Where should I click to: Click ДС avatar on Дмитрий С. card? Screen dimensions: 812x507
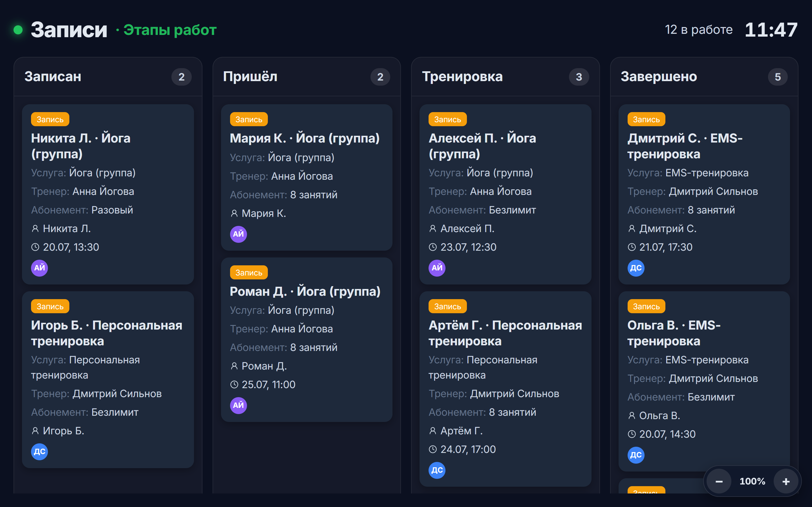(x=636, y=268)
